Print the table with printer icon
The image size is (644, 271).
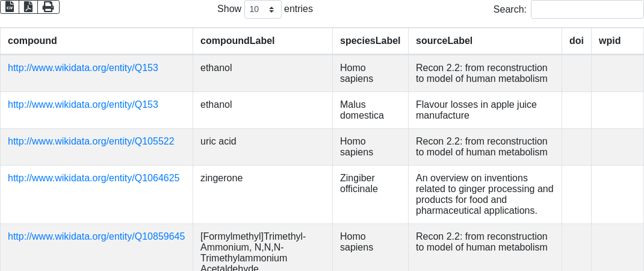pyautogui.click(x=48, y=7)
